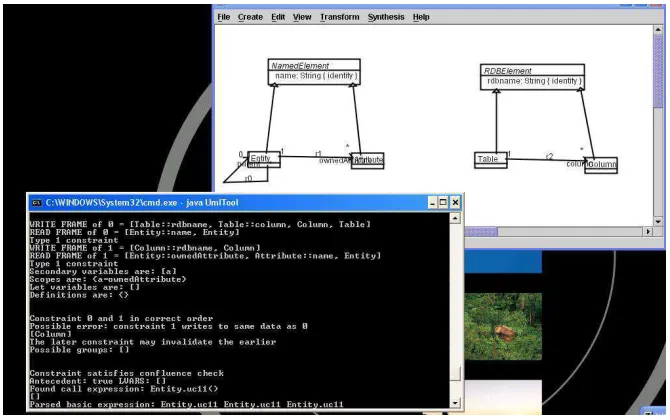Click the r0 self-association label
This screenshot has width=670, height=420.
tap(248, 179)
